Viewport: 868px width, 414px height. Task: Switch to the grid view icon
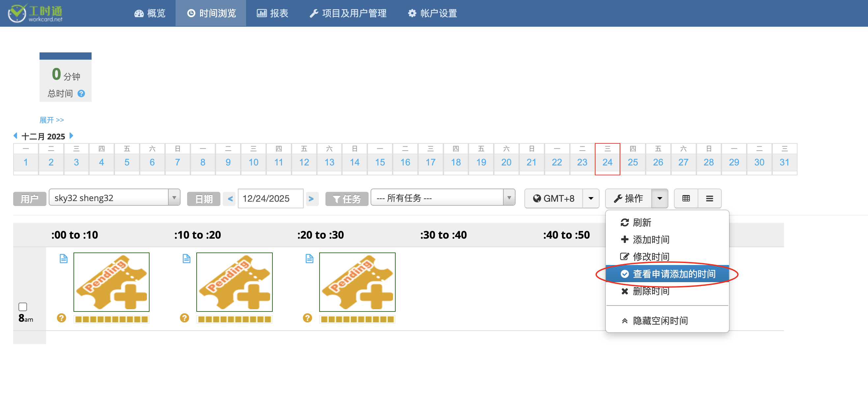[686, 198]
